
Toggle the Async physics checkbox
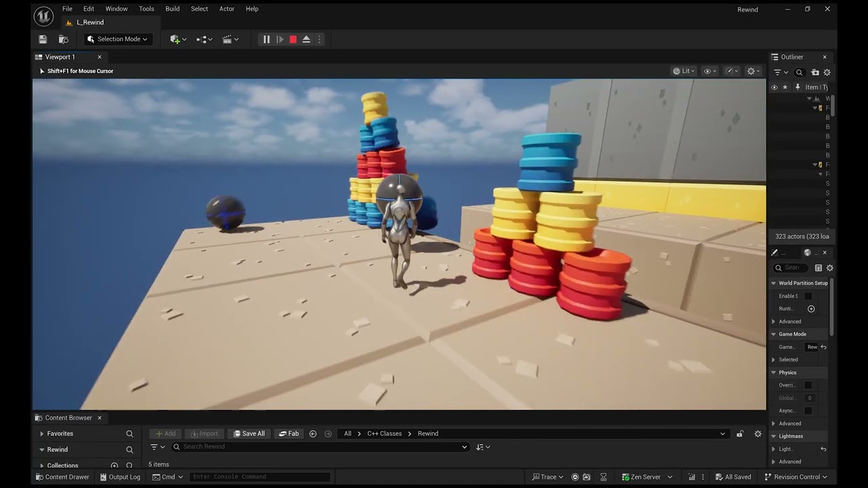[808, 411]
